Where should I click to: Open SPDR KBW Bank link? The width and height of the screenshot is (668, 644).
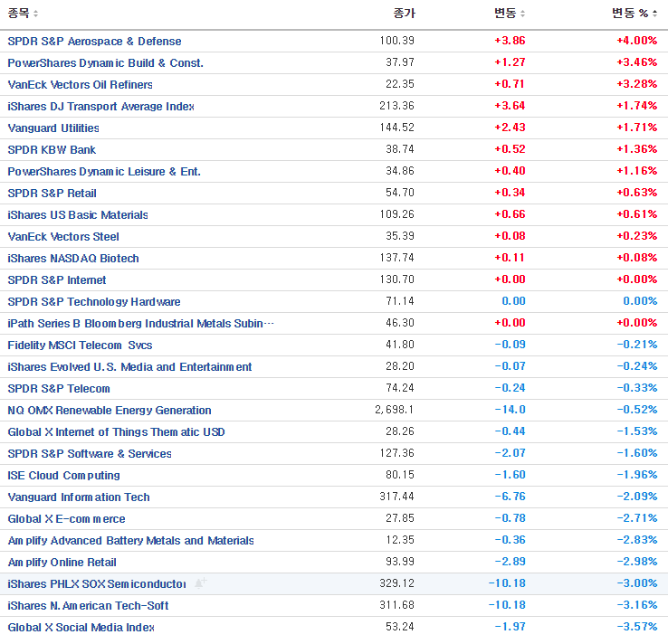click(52, 150)
